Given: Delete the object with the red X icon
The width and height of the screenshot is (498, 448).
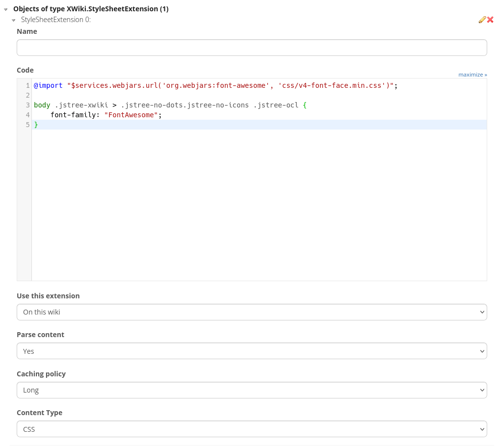Looking at the screenshot, I should [x=490, y=20].
